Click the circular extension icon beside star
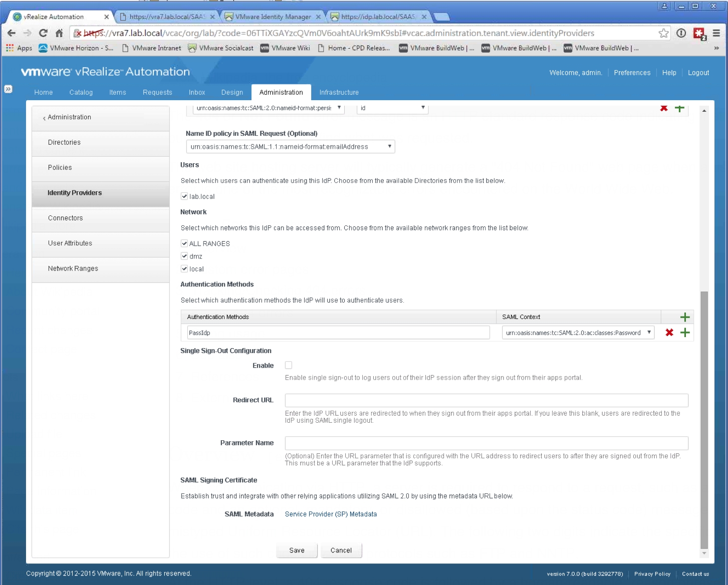The height and width of the screenshot is (585, 728). [681, 33]
